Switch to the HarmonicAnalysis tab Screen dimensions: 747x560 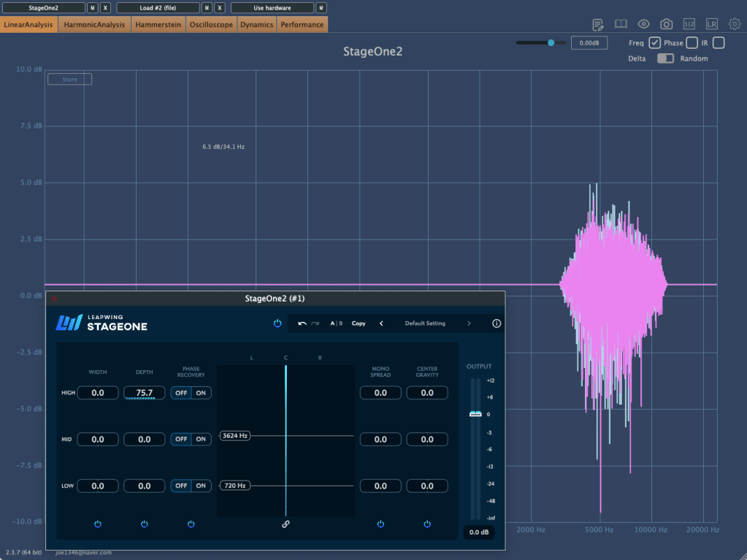pyautogui.click(x=94, y=25)
